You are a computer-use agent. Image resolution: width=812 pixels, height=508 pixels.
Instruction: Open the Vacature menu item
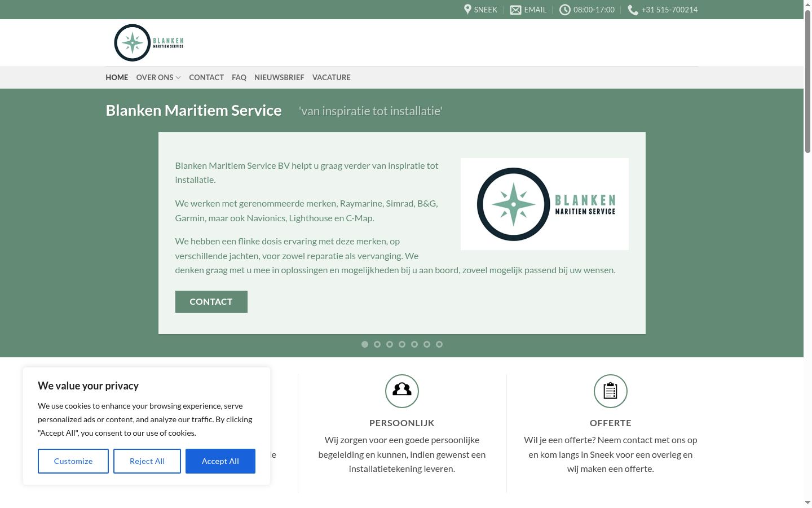coord(332,77)
